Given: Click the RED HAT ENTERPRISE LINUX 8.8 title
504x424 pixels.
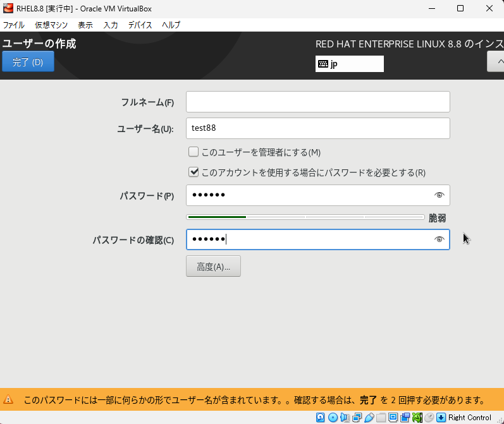Looking at the screenshot, I should click(410, 44).
